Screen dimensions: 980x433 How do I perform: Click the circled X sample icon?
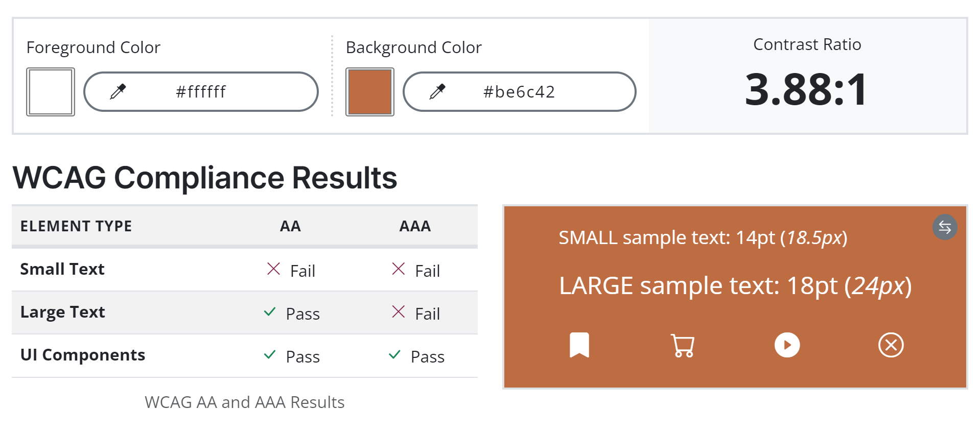(x=891, y=345)
